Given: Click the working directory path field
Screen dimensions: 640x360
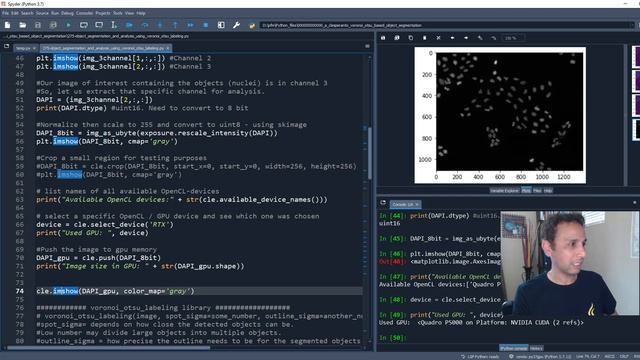Looking at the screenshot, I should 446,25.
